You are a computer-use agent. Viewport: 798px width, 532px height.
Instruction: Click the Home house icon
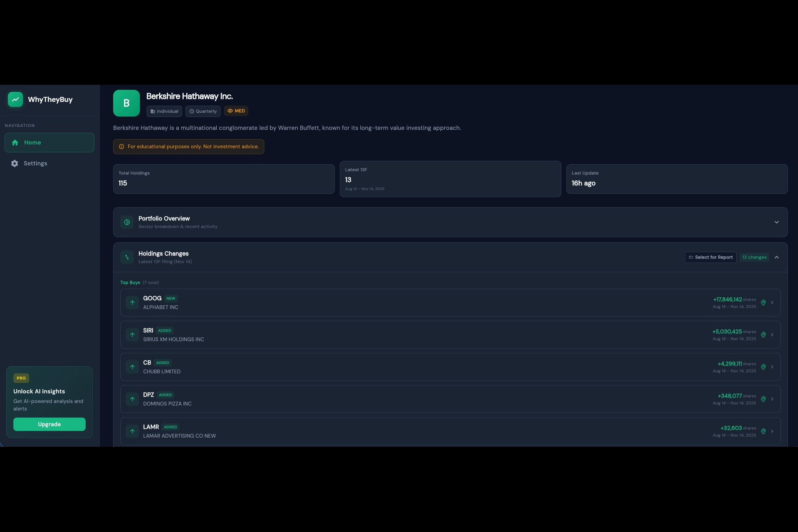(15, 142)
